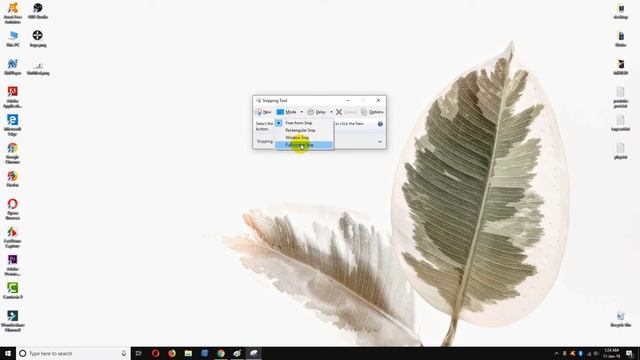Click the taskbar clock and date

[611, 353]
